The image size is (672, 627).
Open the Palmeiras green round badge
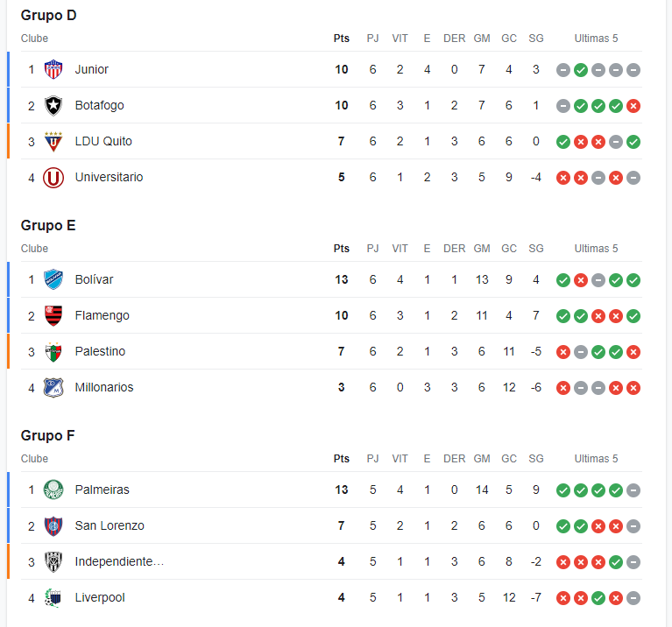(x=53, y=490)
